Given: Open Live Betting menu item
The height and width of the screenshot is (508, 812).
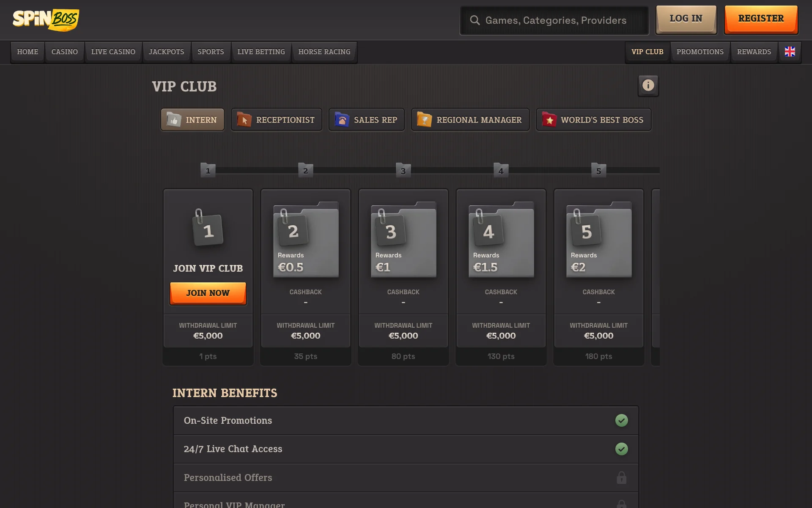Looking at the screenshot, I should pos(261,52).
